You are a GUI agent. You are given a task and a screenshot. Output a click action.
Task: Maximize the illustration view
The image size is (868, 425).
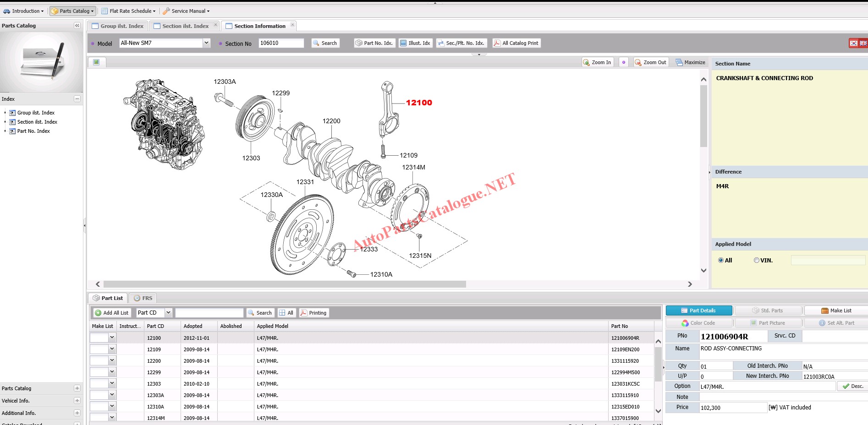(x=690, y=62)
